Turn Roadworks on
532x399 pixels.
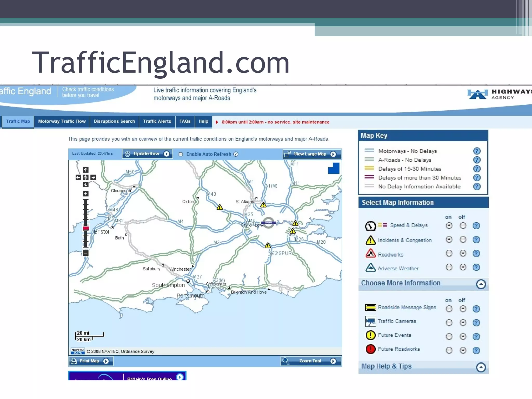[x=449, y=253]
